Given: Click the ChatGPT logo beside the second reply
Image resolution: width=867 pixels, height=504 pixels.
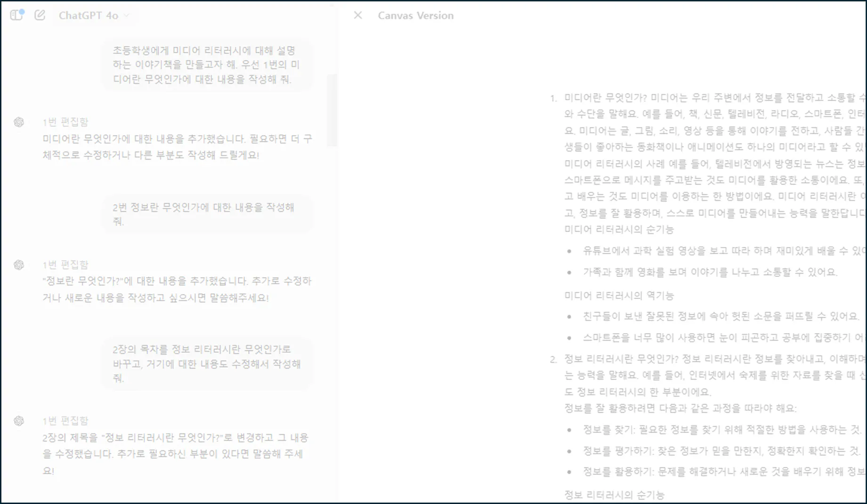Looking at the screenshot, I should pos(19,265).
